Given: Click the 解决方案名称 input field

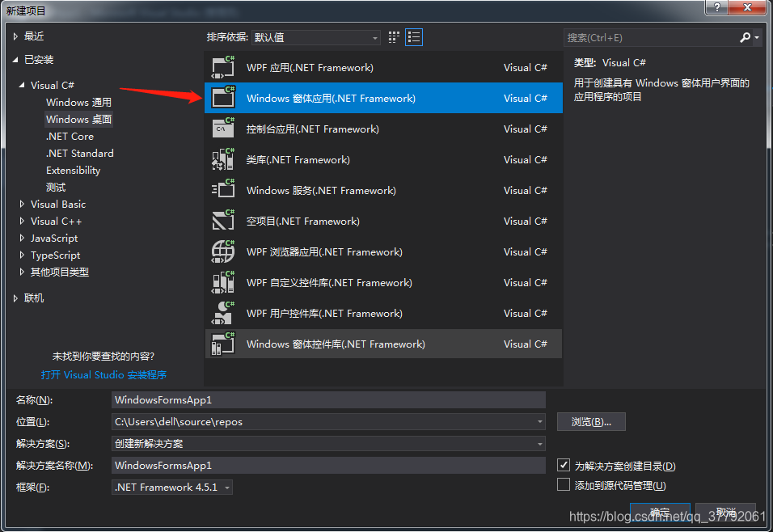Looking at the screenshot, I should [329, 465].
